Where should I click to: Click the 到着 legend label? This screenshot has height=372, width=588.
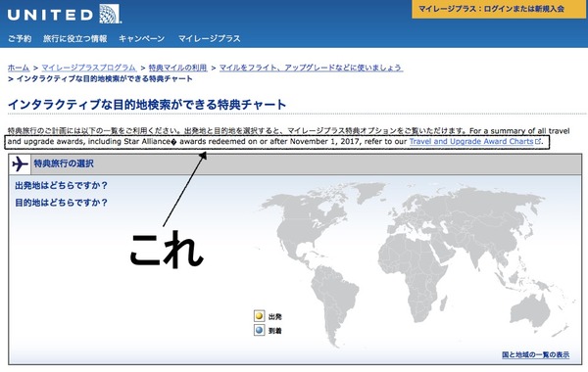(274, 331)
